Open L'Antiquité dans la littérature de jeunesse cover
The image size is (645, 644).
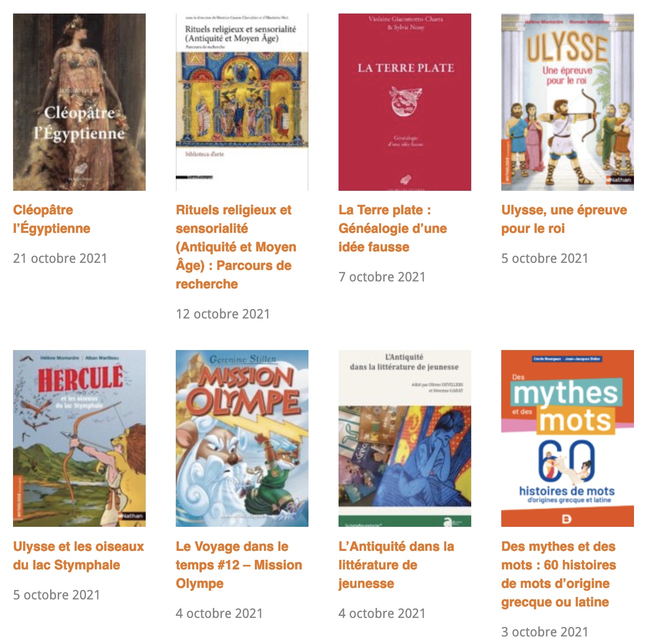(x=405, y=438)
